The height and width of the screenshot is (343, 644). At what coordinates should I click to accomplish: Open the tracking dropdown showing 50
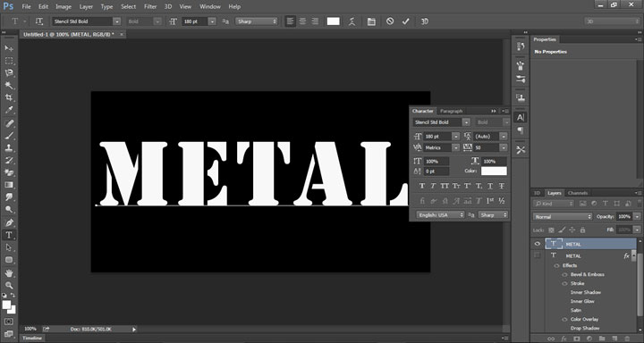click(504, 147)
